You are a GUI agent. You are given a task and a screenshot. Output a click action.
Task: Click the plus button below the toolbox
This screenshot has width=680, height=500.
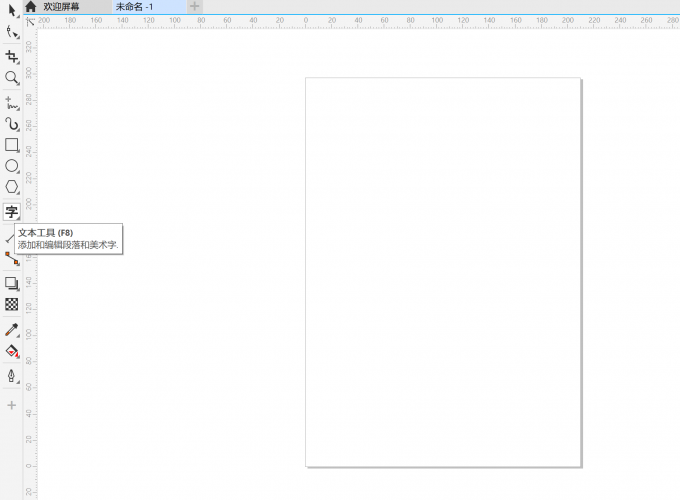tap(11, 405)
